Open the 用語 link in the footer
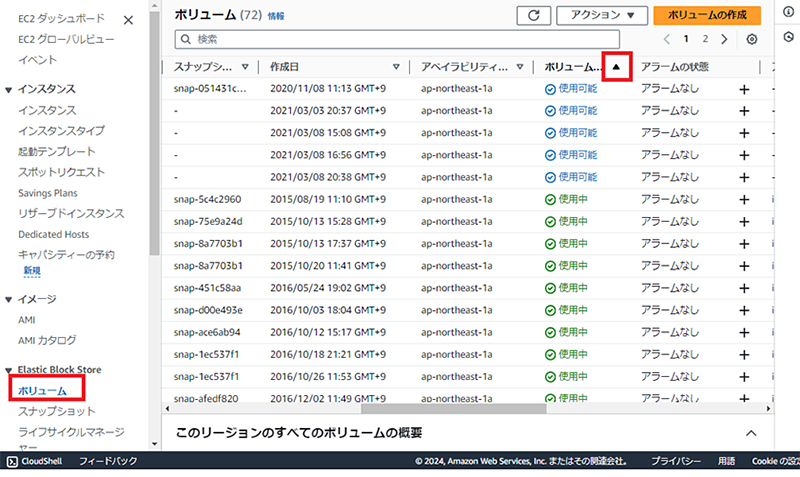Screen dimensions: 800x477 coord(727,461)
